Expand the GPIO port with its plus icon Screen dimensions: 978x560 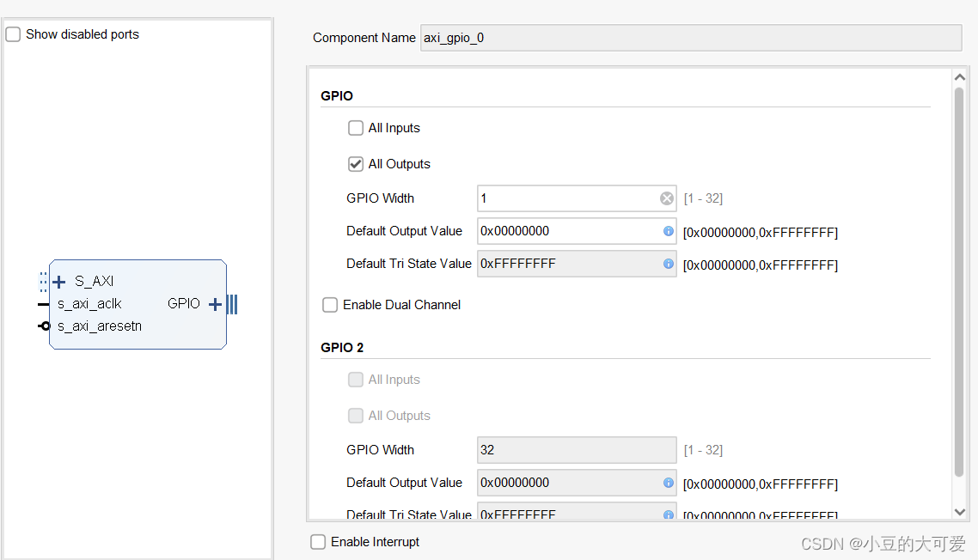(214, 303)
